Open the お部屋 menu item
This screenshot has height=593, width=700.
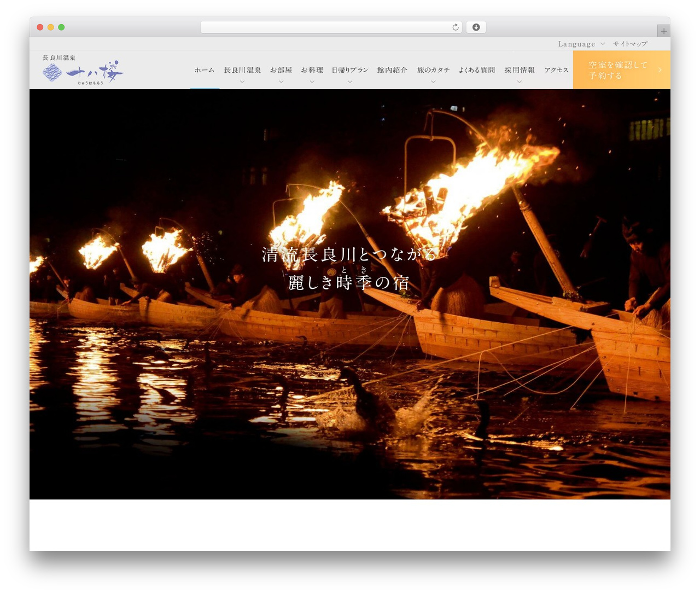tap(281, 70)
